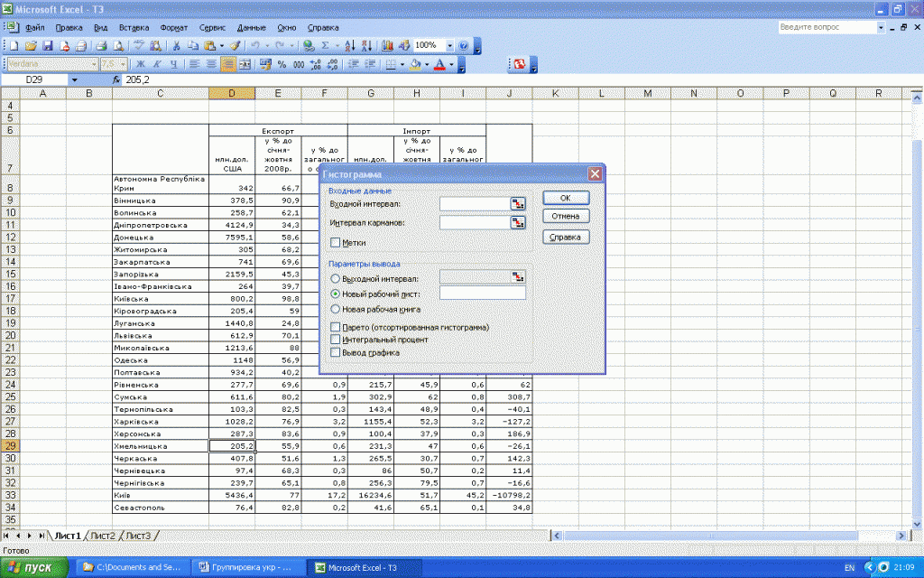Image resolution: width=924 pixels, height=578 pixels.
Task: Sort descending with the Z-A icon
Action: click(366, 45)
